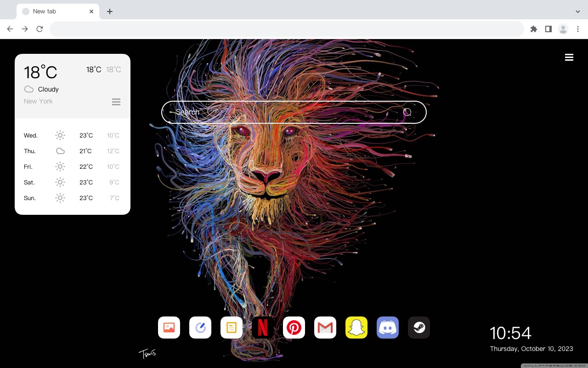Click Friday's high of 22°C
This screenshot has width=588, height=368.
coord(86,167)
